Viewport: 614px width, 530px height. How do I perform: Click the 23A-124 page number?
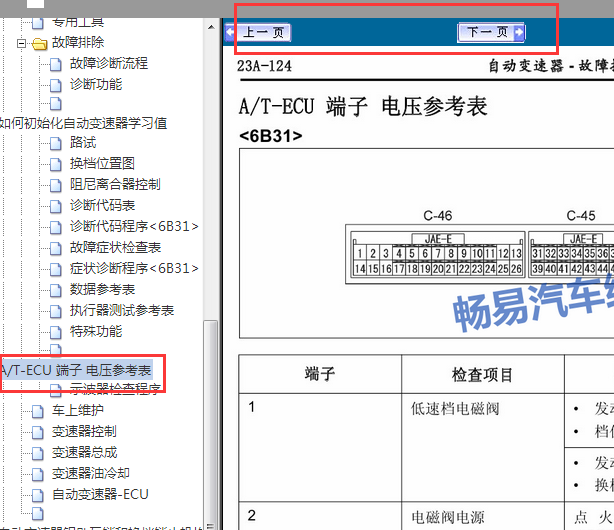264,66
